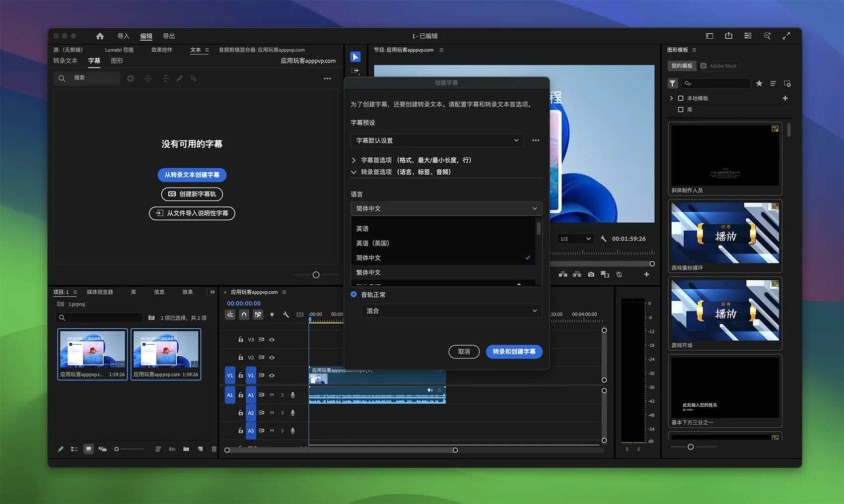Open the Workspaces icon in header
Image resolution: width=844 pixels, height=504 pixels.
(709, 36)
